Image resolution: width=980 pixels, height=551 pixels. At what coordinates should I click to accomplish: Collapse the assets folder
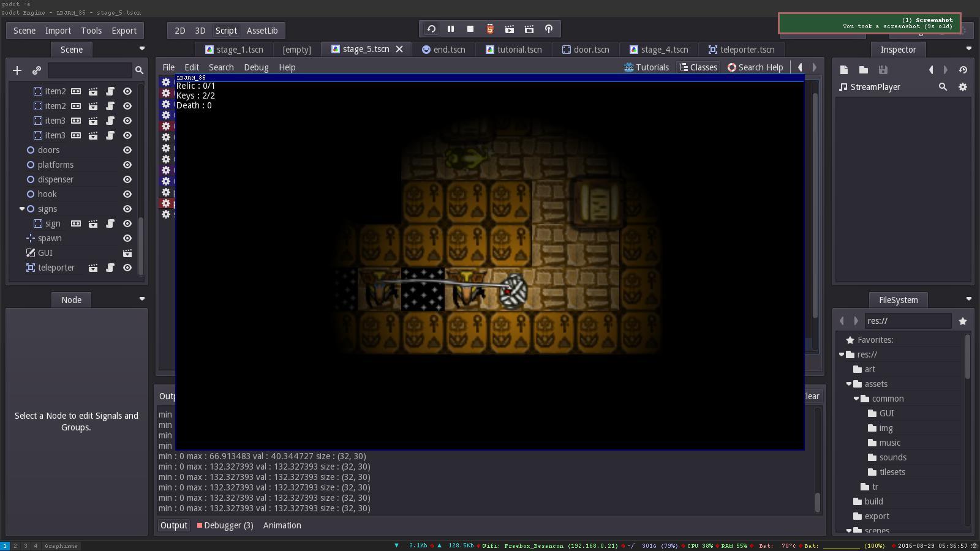[x=849, y=384]
